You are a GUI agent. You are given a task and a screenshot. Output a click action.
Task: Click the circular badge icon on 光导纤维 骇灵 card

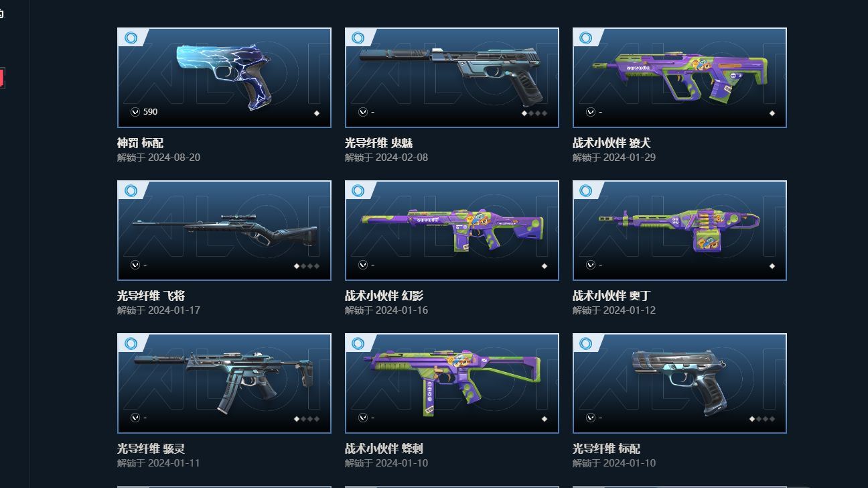coord(131,344)
